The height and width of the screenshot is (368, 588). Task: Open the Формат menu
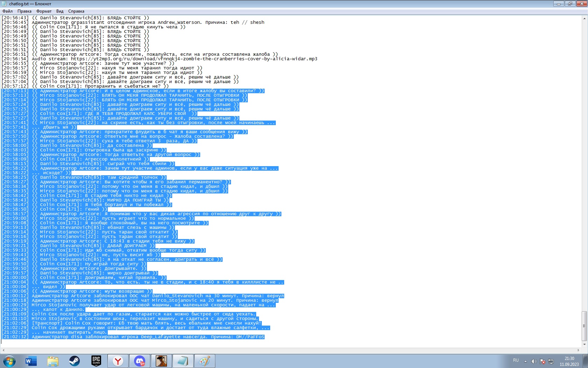[44, 11]
